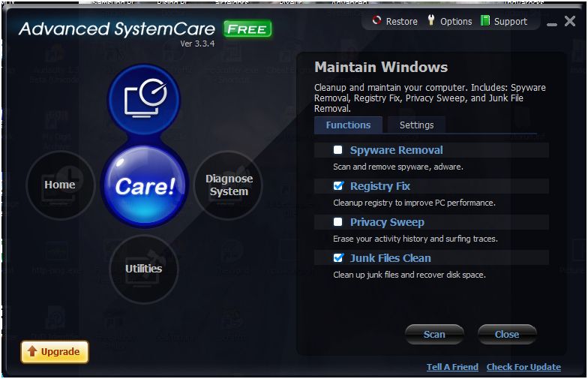Enable the Spyware Removal checkbox
The width and height of the screenshot is (588, 379).
tap(337, 150)
